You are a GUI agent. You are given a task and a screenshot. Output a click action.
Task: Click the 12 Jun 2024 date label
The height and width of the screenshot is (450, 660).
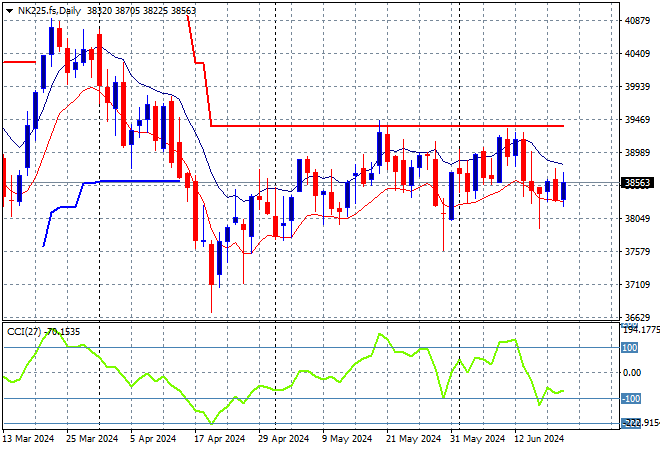(x=539, y=439)
